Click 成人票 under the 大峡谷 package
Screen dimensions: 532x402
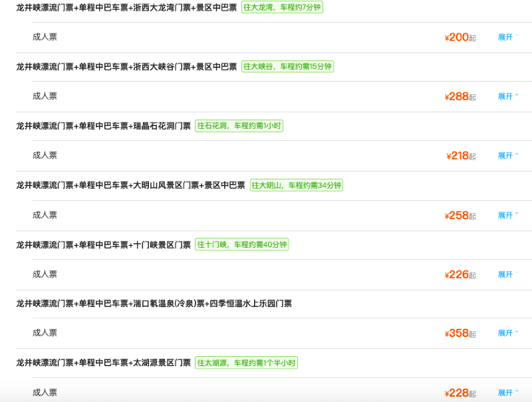tap(45, 96)
